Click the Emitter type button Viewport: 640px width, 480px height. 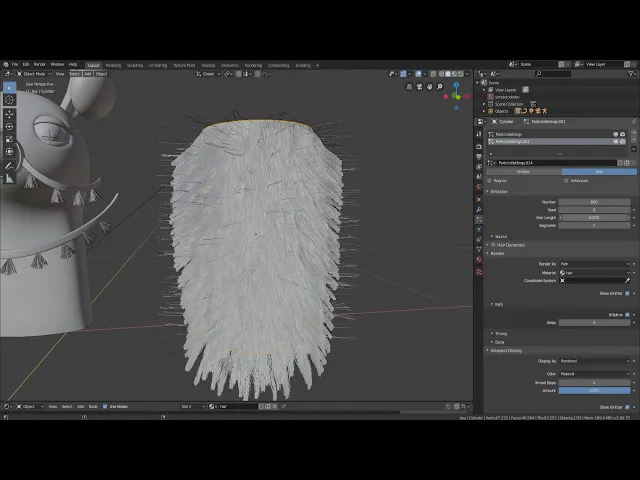[522, 171]
